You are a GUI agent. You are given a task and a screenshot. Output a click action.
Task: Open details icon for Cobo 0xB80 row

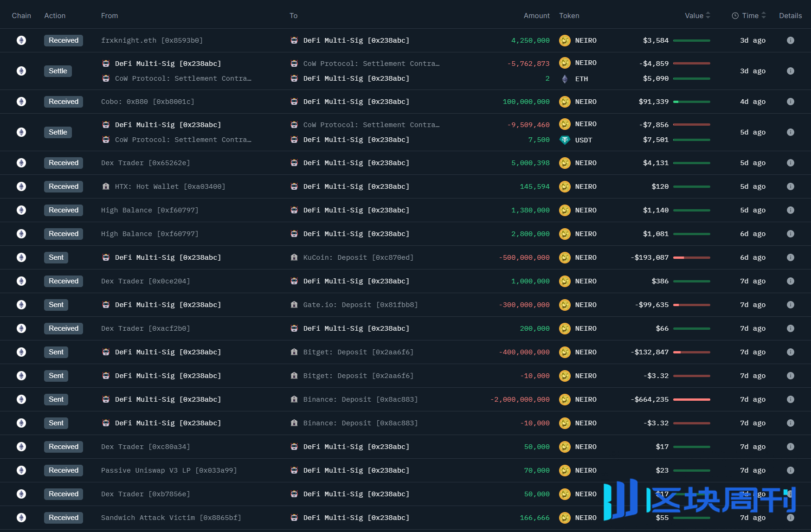791,102
